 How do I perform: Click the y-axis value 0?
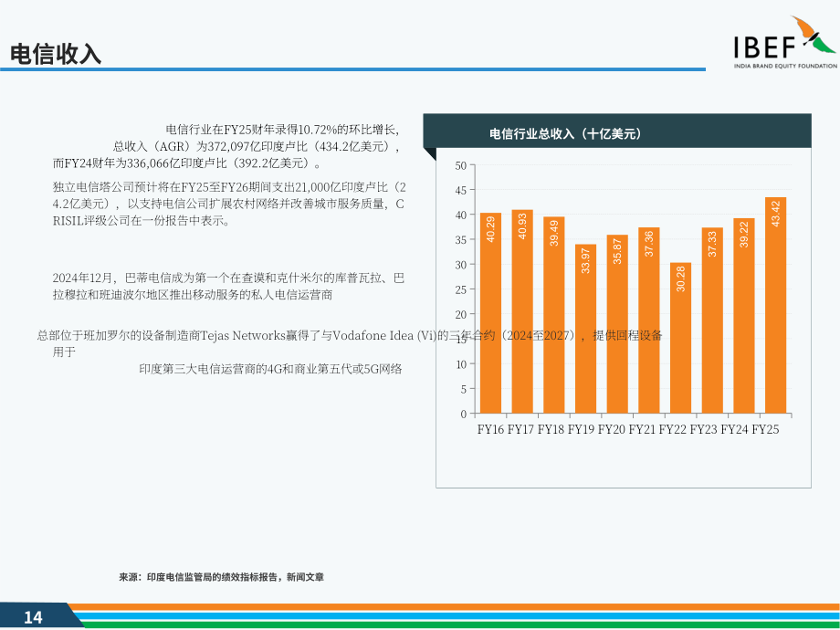[x=464, y=415]
